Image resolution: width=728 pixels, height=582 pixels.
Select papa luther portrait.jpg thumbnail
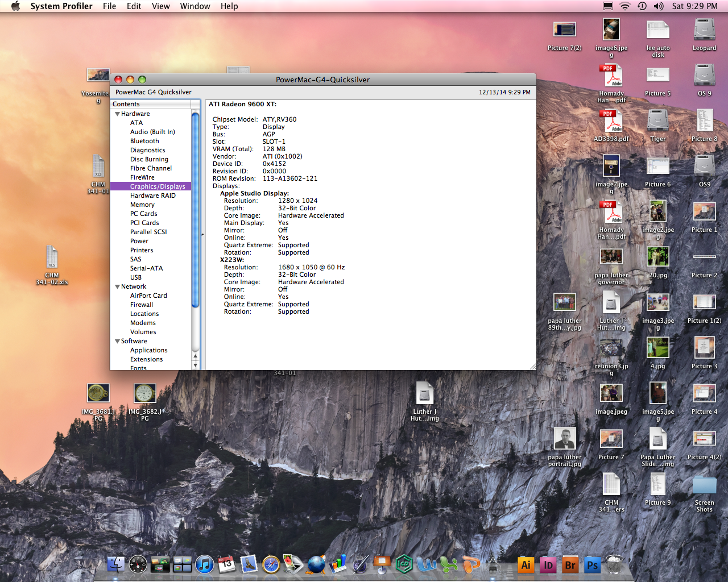point(565,438)
